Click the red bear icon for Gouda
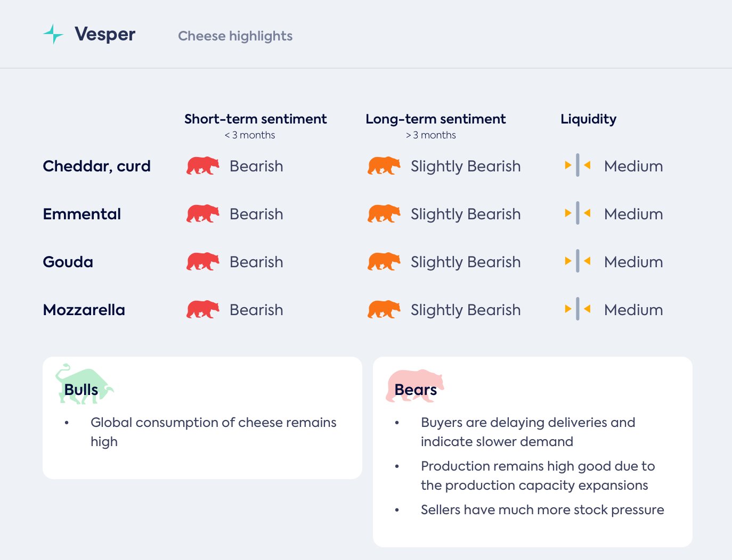 (x=202, y=262)
